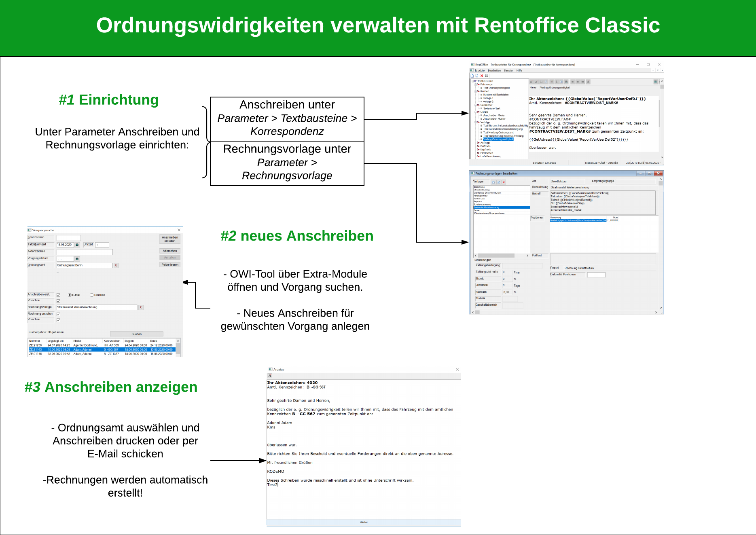
Task: Close the Vorgangssuche dialog with X
Action: coord(179,230)
